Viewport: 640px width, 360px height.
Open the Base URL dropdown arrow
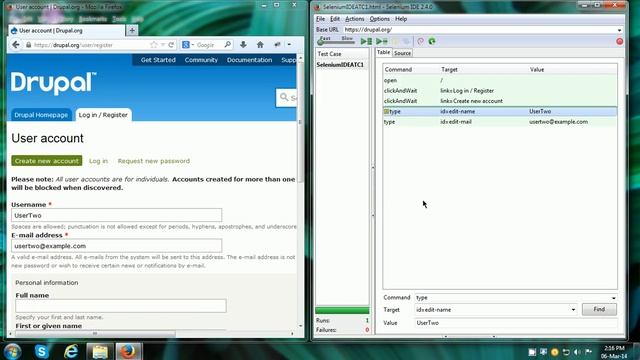(619, 30)
